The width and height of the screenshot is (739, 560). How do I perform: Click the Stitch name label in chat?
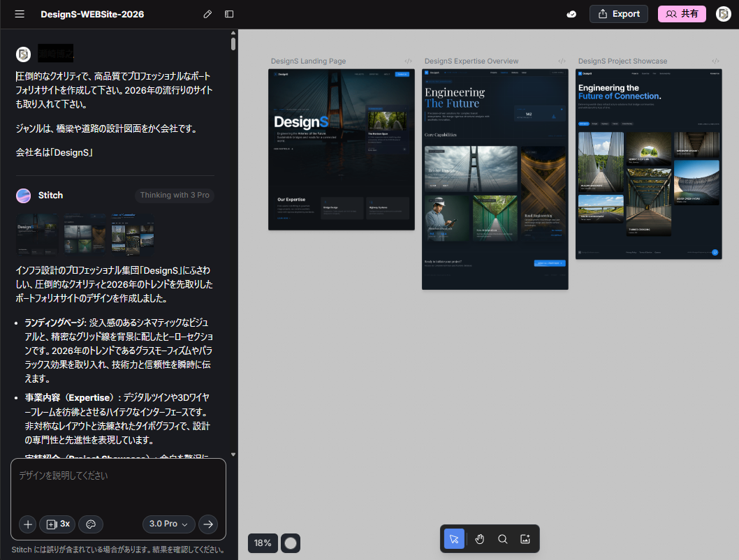pyautogui.click(x=50, y=196)
